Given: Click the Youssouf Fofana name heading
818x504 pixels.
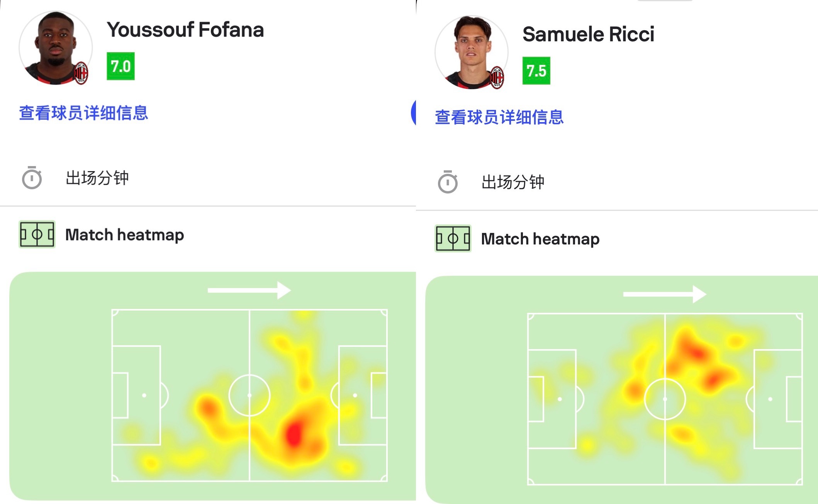Looking at the screenshot, I should 185,30.
